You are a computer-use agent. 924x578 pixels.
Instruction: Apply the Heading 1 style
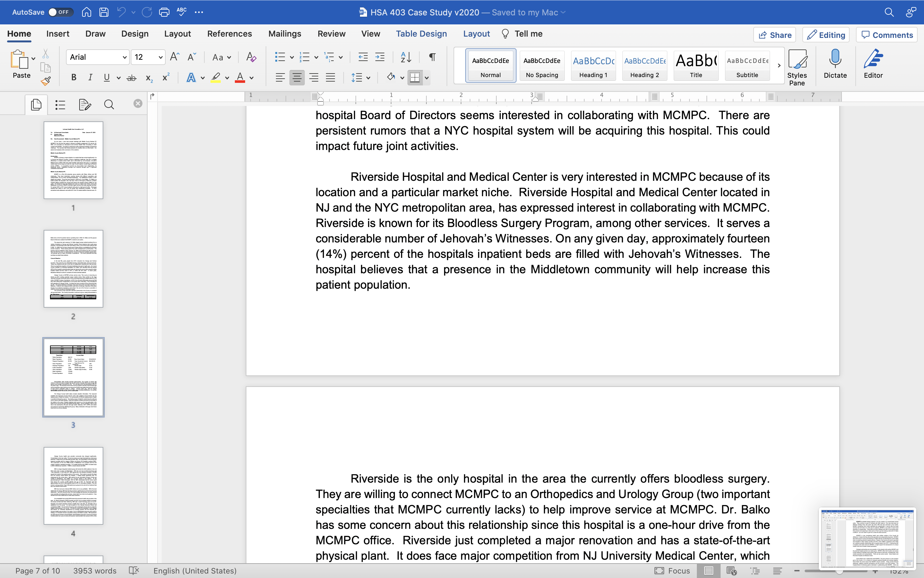pos(593,66)
